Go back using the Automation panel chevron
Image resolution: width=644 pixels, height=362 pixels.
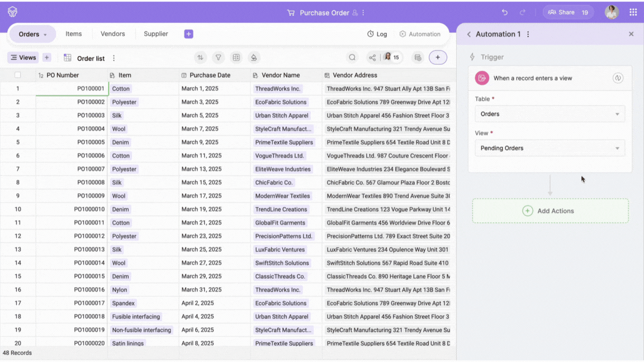468,34
